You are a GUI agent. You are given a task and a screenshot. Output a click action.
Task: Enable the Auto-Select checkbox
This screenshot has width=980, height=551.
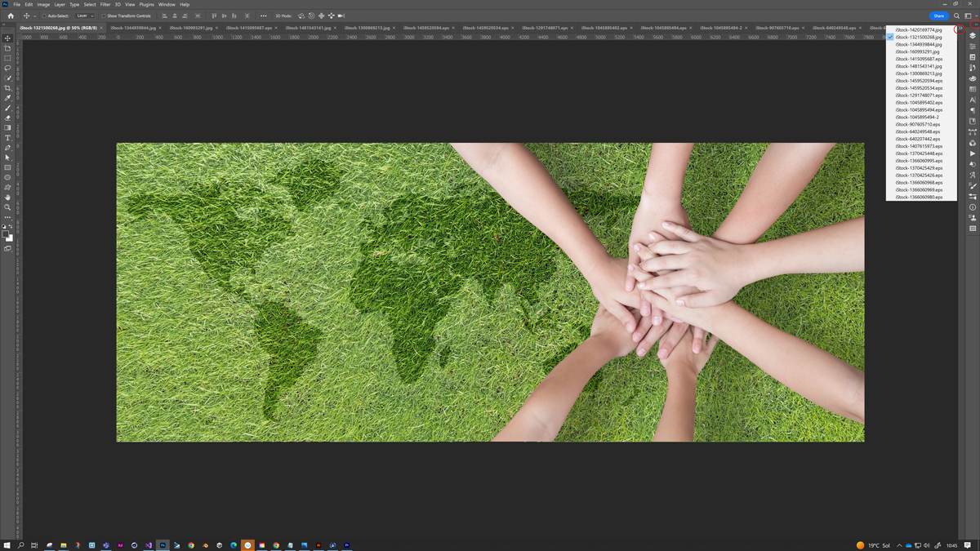[x=43, y=16]
